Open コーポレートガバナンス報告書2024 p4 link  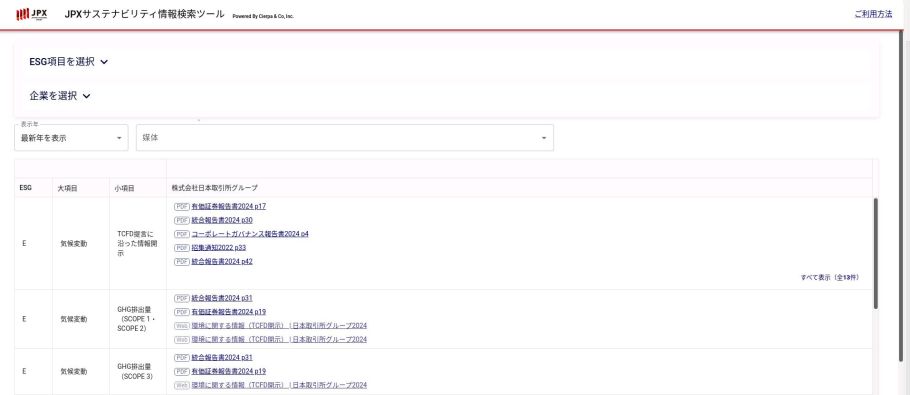(x=250, y=234)
